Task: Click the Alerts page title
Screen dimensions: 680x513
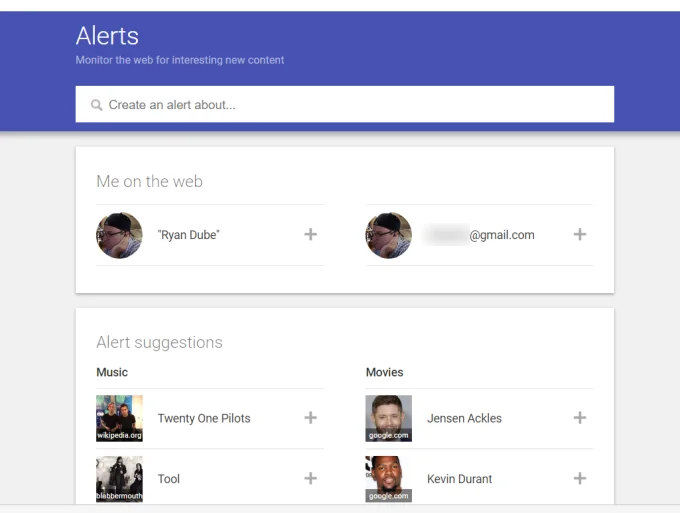Action: point(107,36)
